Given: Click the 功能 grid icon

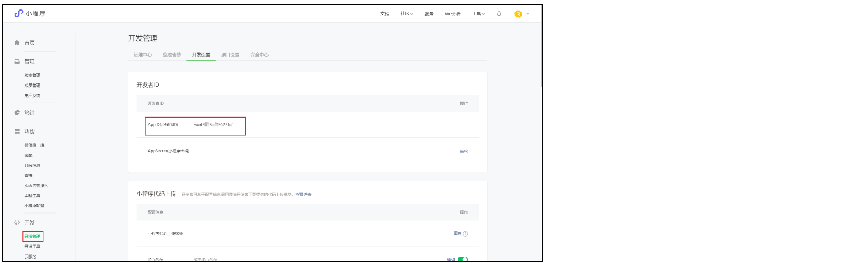Looking at the screenshot, I should point(17,131).
